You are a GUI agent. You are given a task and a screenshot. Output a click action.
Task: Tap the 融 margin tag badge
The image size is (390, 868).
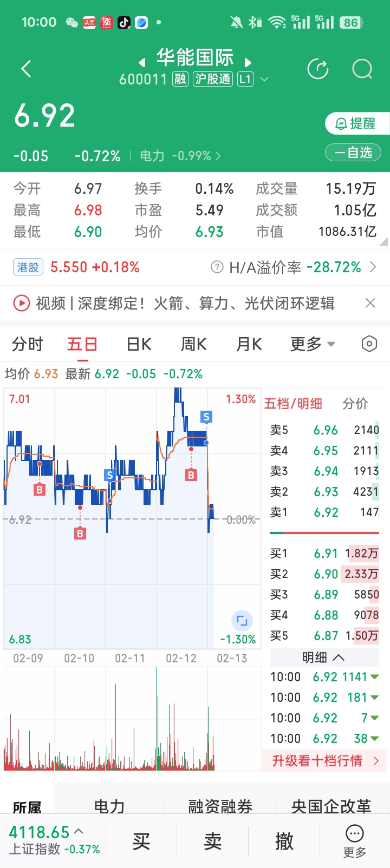180,79
